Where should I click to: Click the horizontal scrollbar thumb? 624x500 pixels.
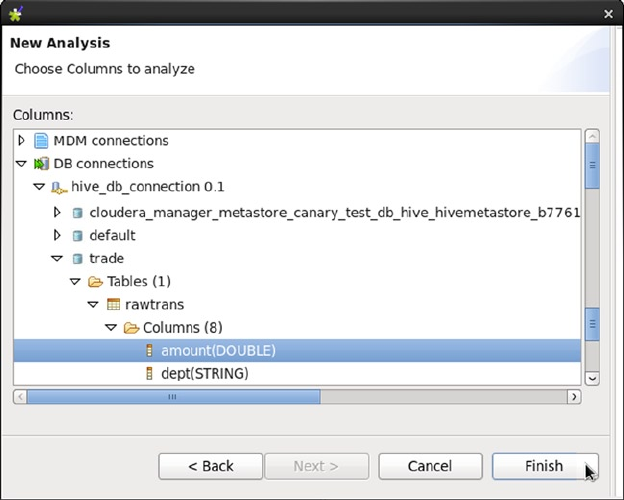pos(172,396)
